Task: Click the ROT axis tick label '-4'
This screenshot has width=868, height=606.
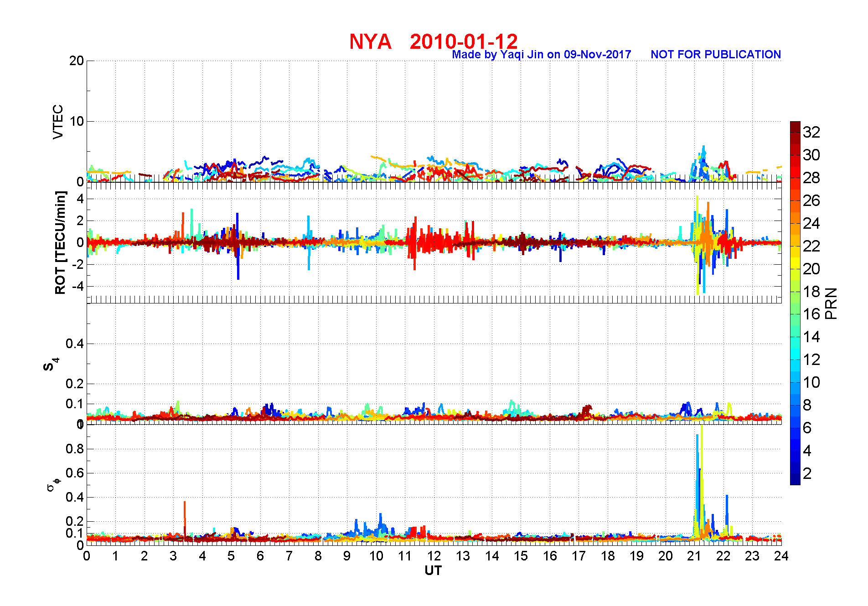Action: 77,286
